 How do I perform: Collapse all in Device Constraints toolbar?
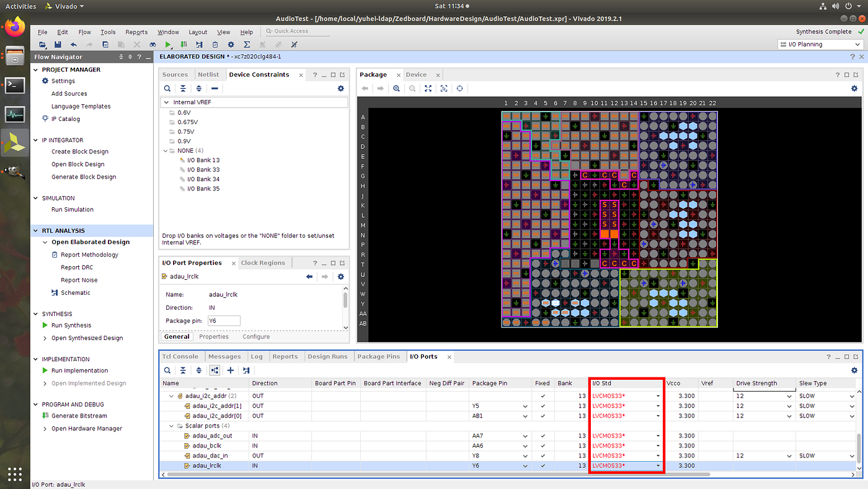[183, 89]
